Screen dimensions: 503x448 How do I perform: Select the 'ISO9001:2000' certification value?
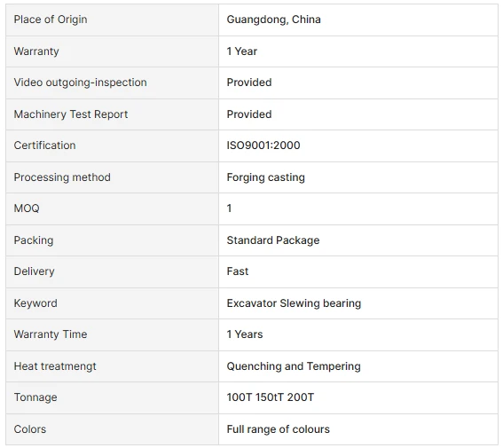point(263,145)
